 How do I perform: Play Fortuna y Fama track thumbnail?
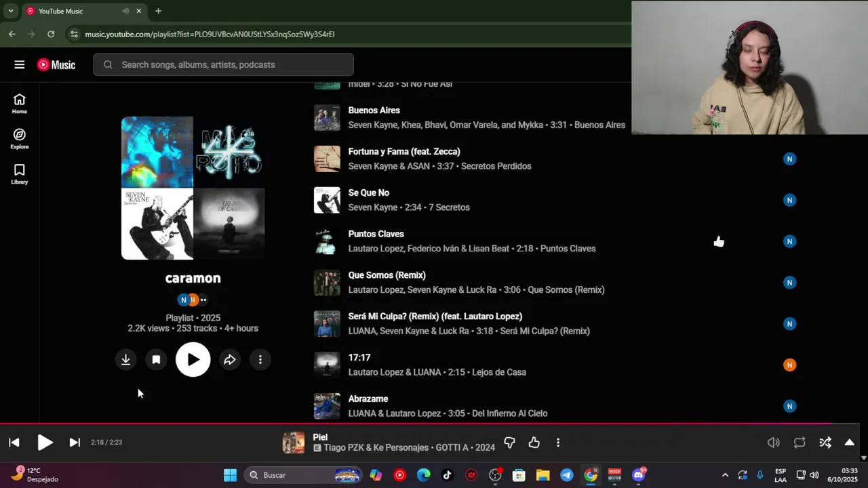click(327, 159)
